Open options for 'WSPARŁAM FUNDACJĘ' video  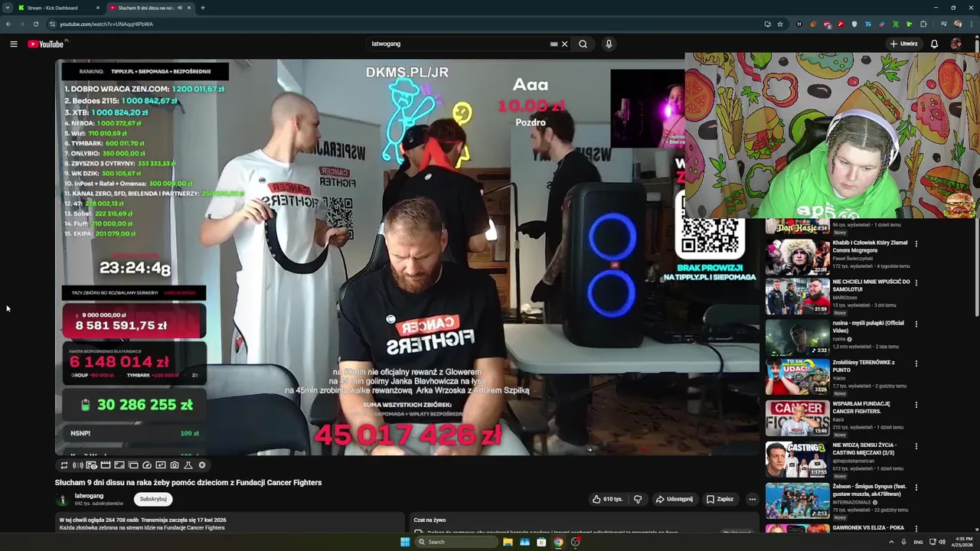click(916, 405)
